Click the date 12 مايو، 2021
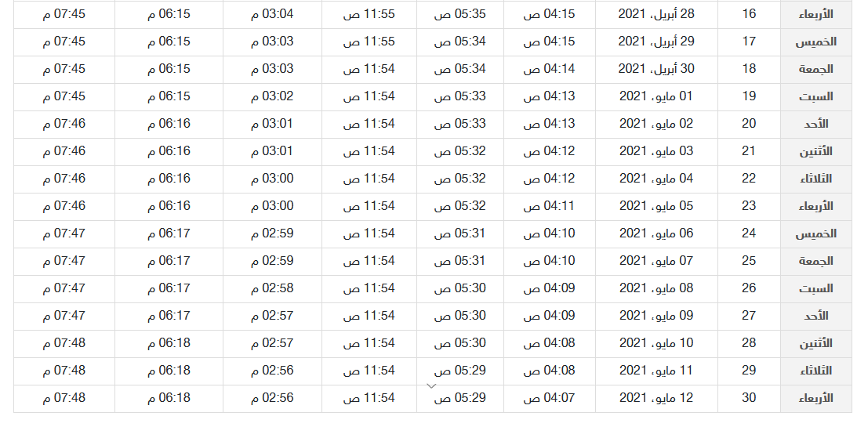 (x=656, y=398)
